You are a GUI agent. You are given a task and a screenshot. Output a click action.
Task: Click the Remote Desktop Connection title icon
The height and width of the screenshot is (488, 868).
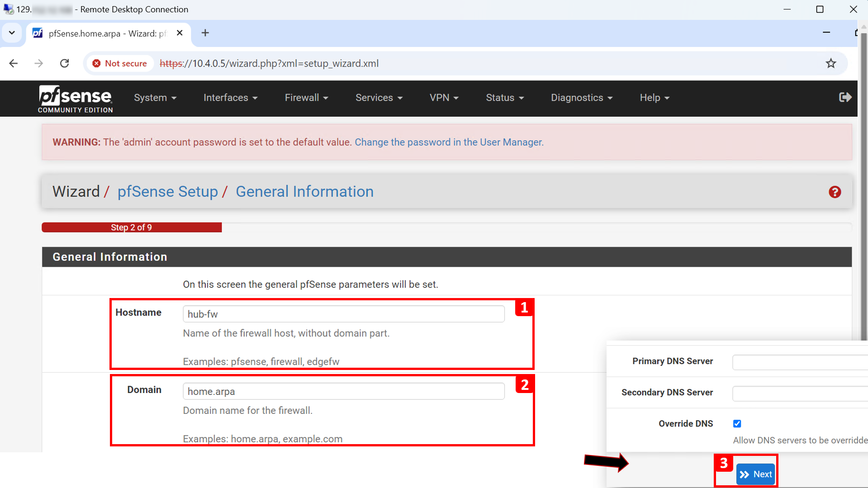pos(9,9)
